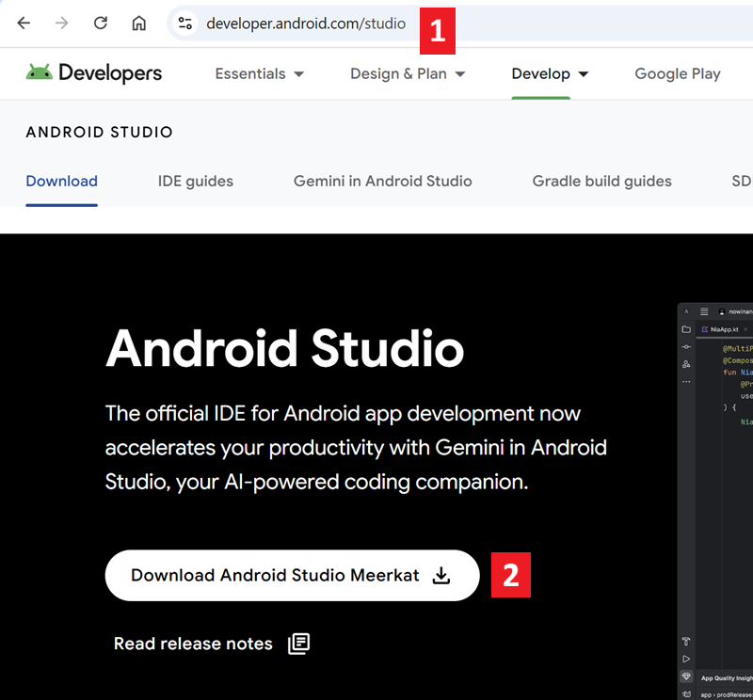Open the browser home page
The width and height of the screenshot is (753, 700).
pos(138,23)
